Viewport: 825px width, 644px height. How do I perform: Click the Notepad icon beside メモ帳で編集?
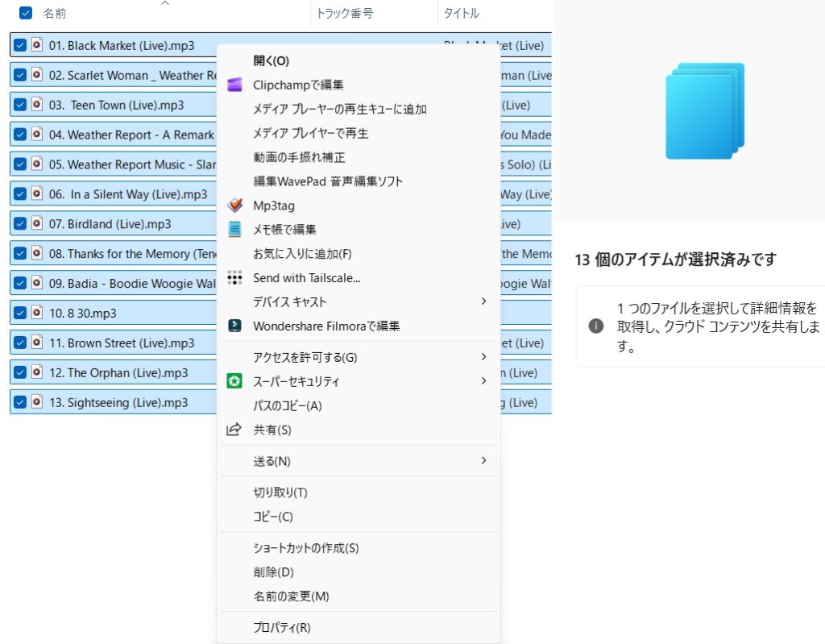point(234,230)
